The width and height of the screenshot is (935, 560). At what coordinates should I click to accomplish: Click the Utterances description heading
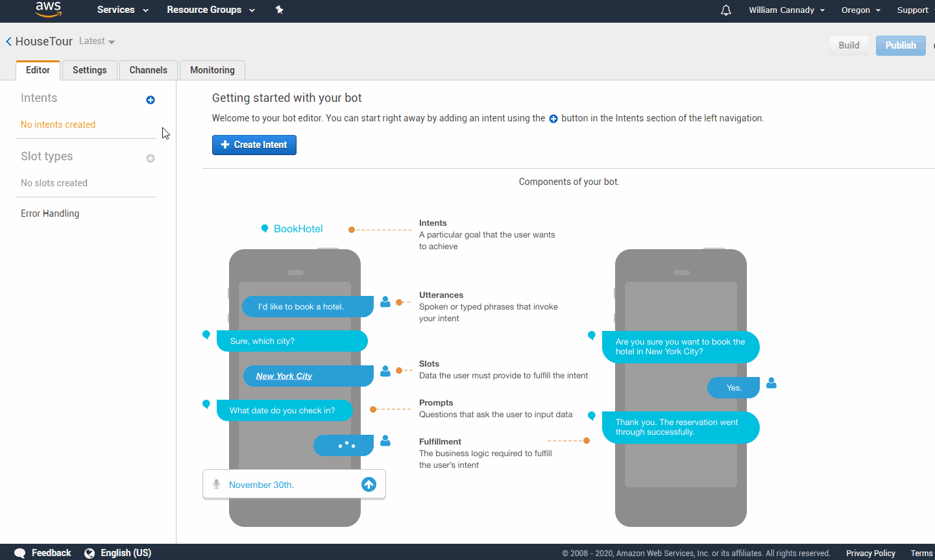(441, 295)
